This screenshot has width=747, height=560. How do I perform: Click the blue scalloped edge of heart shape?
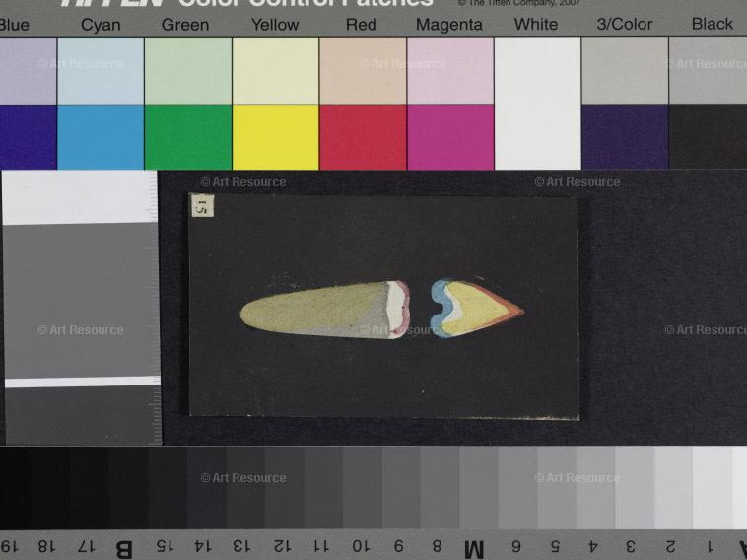pos(440,308)
